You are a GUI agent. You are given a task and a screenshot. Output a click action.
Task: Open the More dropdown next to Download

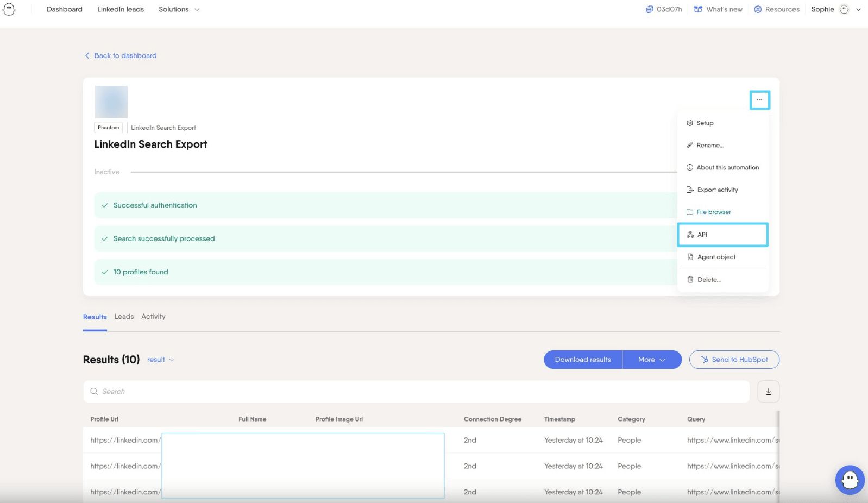click(x=652, y=360)
